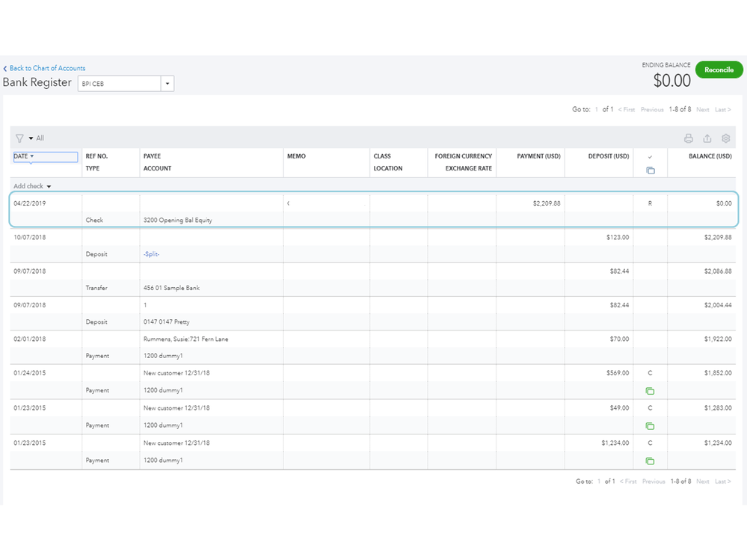
Task: Open the BPI CEB account dropdown
Action: click(x=167, y=84)
